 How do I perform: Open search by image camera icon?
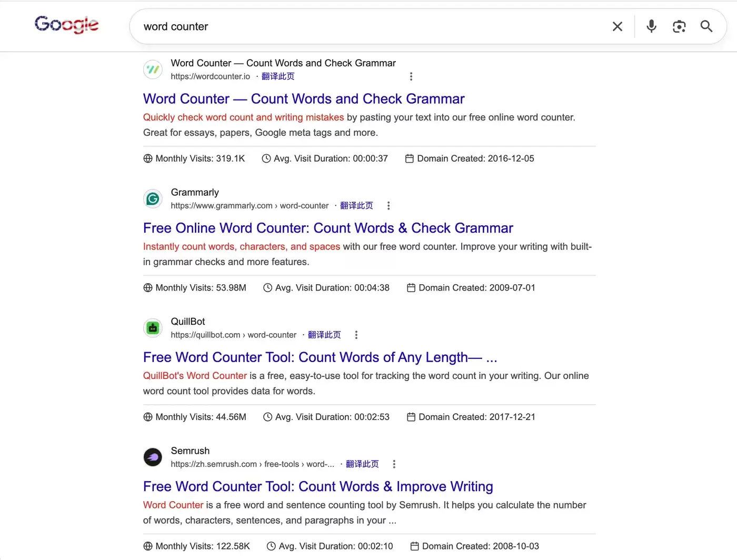point(679,26)
